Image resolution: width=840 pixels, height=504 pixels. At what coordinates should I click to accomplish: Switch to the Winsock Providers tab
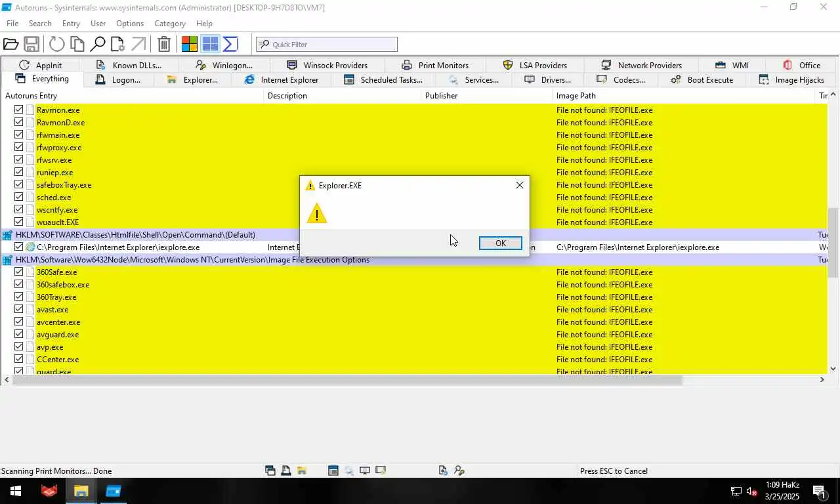327,65
